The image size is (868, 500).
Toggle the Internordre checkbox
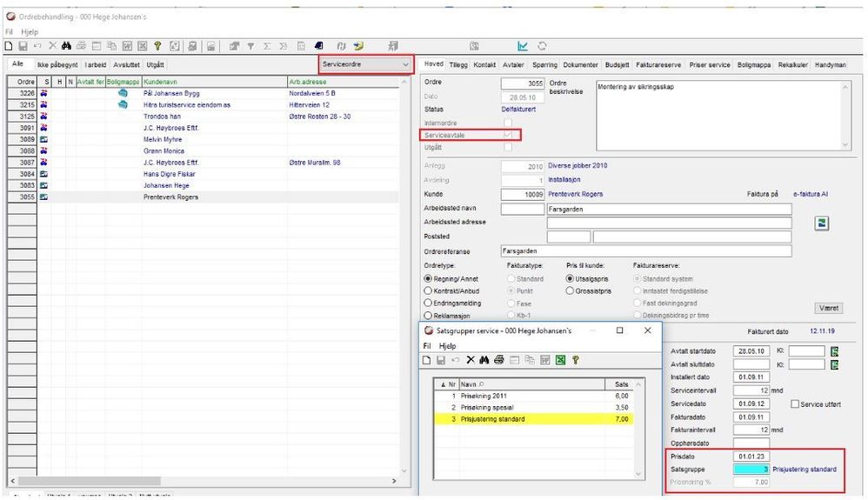[x=508, y=123]
